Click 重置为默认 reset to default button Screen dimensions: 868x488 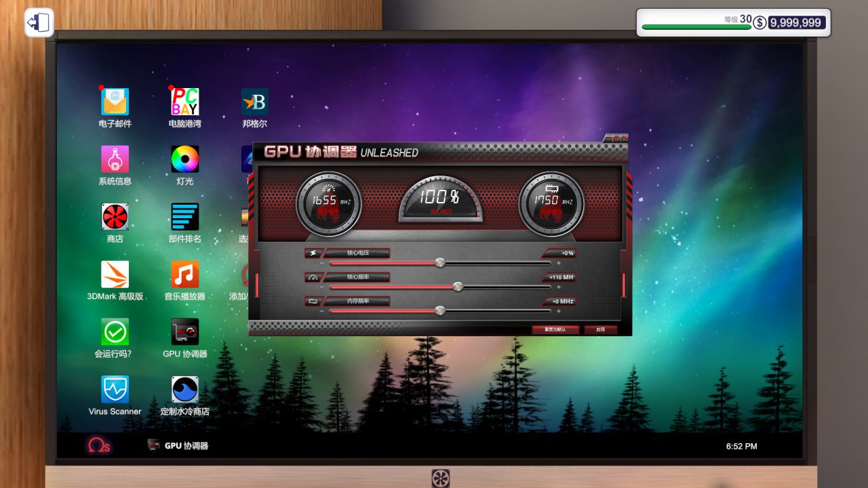[x=555, y=329]
